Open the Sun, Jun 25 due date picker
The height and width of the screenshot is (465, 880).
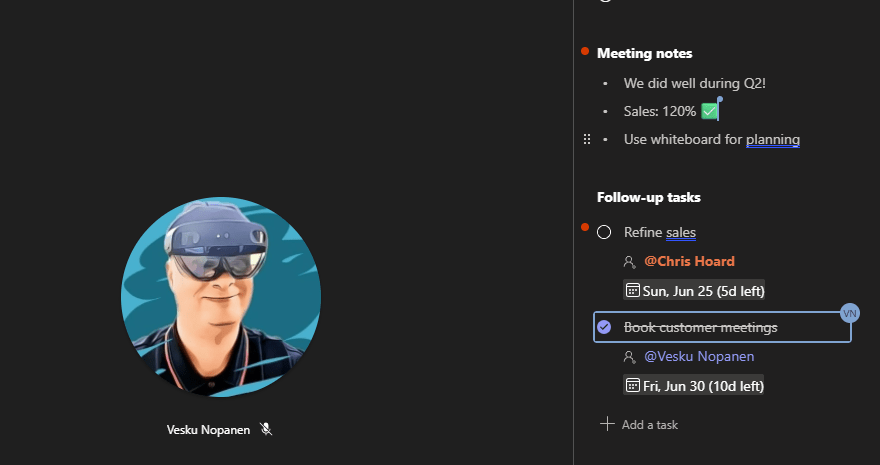pos(694,291)
